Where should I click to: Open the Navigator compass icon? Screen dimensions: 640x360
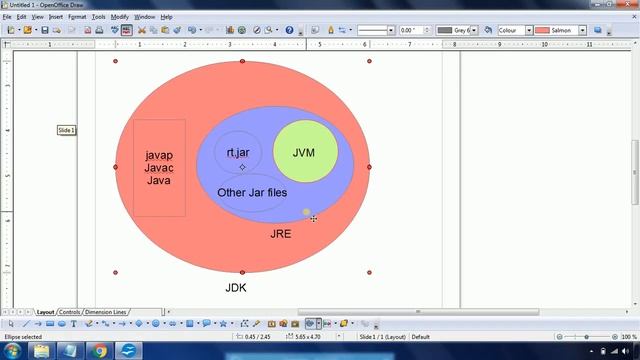[x=256, y=30]
